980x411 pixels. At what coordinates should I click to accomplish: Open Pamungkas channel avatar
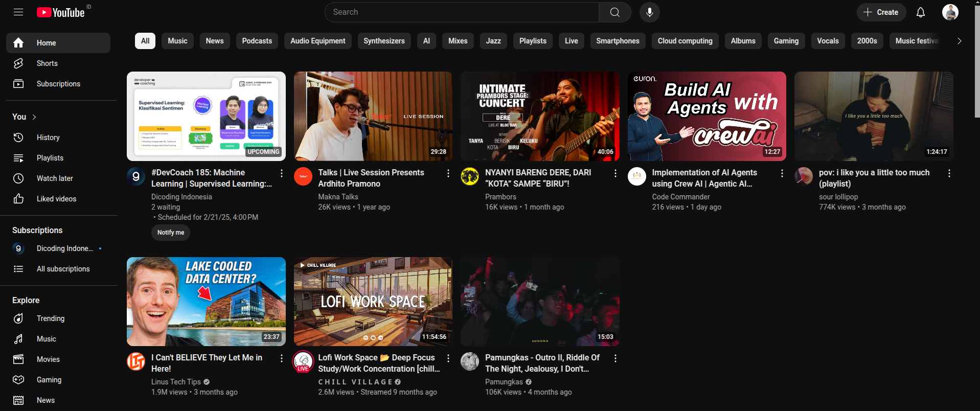click(x=470, y=362)
